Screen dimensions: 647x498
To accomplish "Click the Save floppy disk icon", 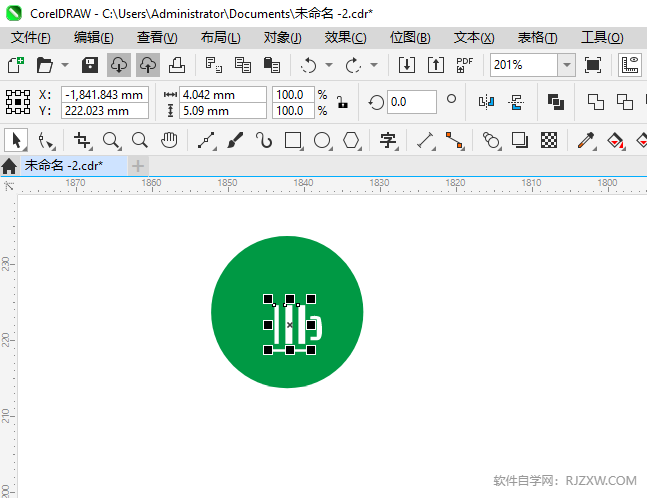I will pyautogui.click(x=90, y=65).
